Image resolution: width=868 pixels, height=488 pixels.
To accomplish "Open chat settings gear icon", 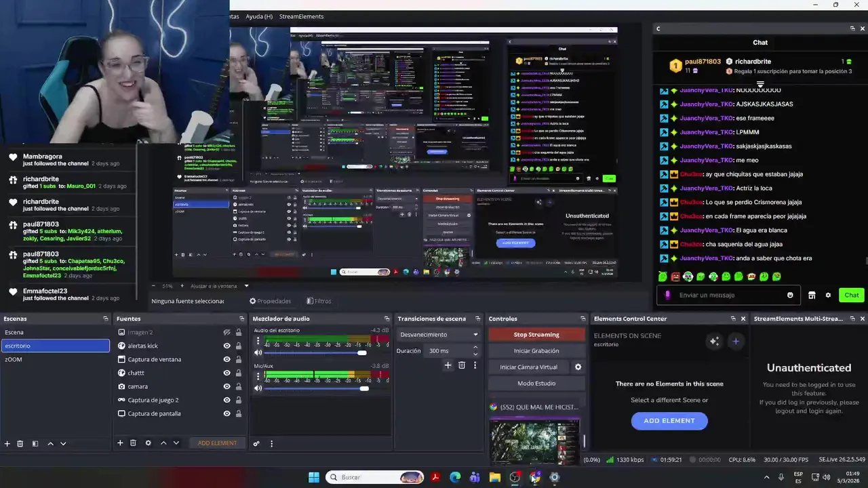I will (828, 295).
